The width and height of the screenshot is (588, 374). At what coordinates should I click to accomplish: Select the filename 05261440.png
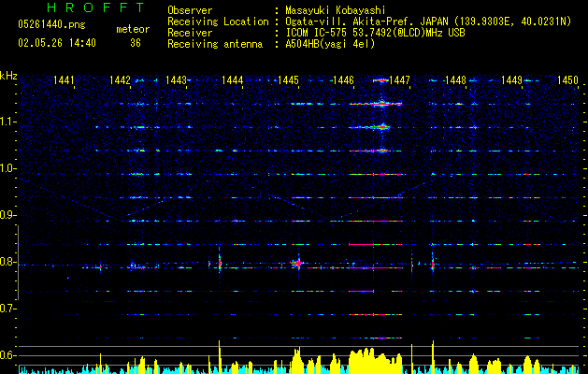51,25
